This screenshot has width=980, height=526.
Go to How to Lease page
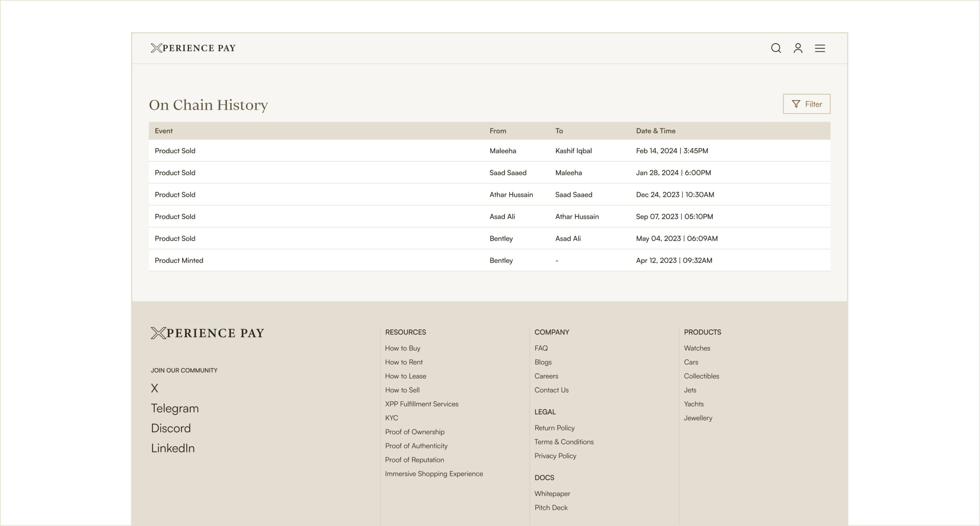pos(405,376)
